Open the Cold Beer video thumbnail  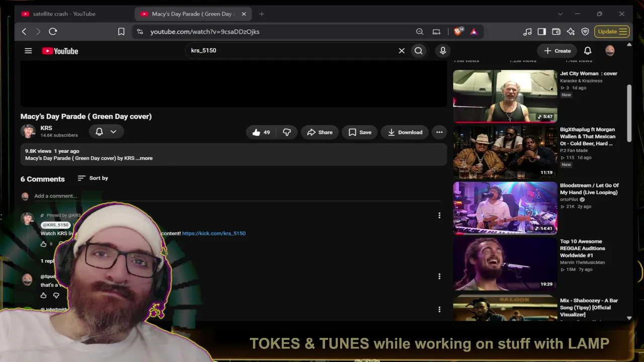click(505, 152)
